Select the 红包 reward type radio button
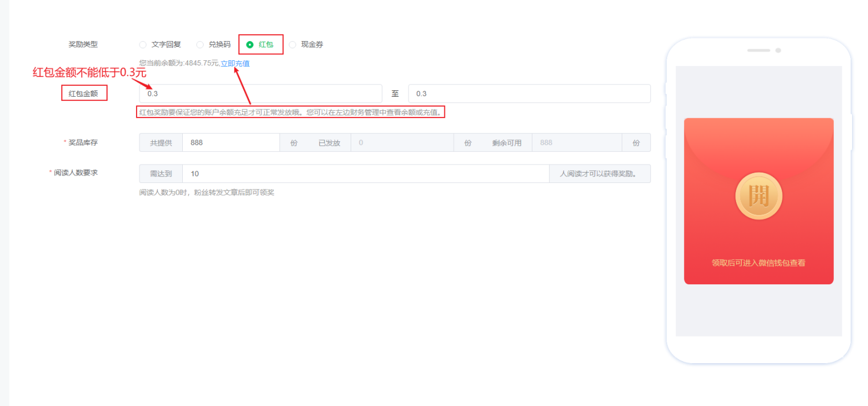 (250, 44)
